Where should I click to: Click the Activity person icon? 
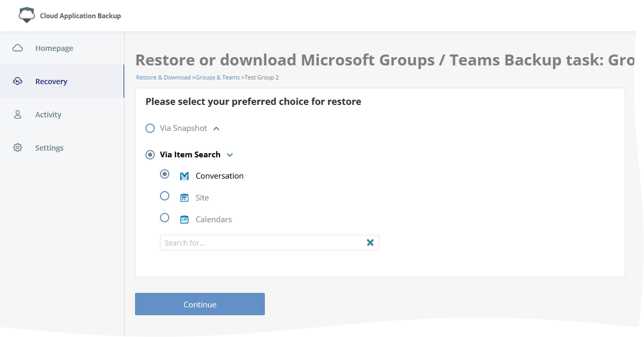(x=18, y=115)
